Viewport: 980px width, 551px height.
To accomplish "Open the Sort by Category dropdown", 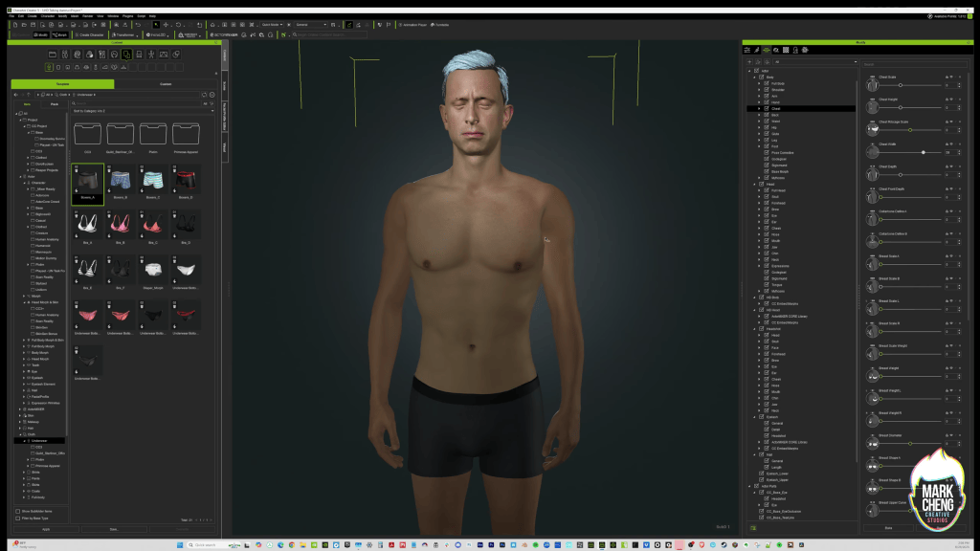I will (143, 111).
